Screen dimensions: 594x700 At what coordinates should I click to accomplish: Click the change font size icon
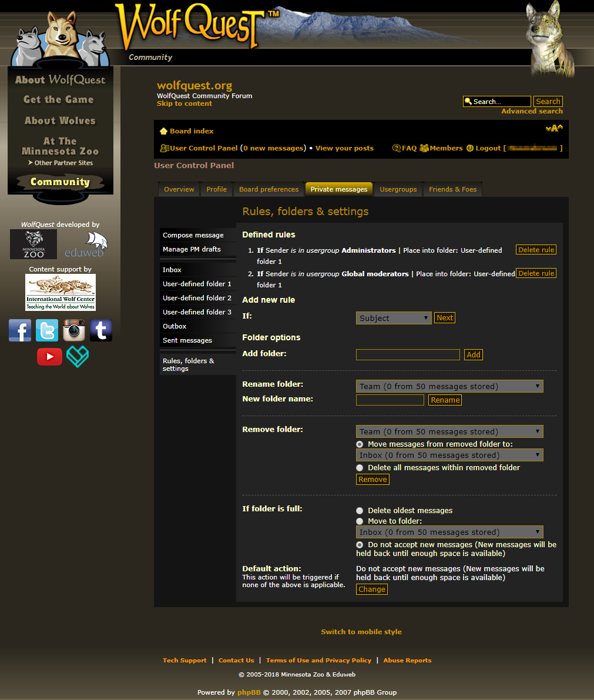554,129
